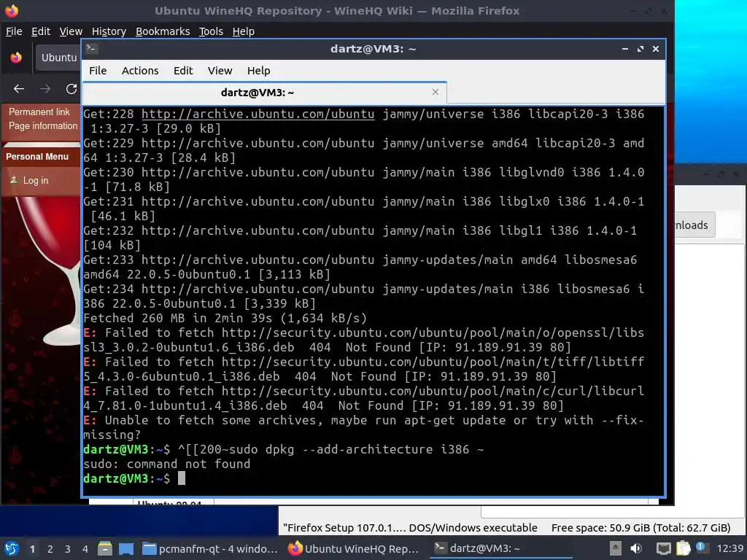The height and width of the screenshot is (560, 747).
Task: Open Firefox File menu
Action: (14, 31)
